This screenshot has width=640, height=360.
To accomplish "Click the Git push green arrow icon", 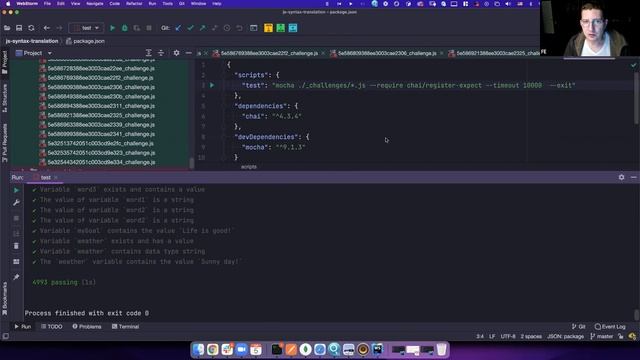I will coord(202,28).
